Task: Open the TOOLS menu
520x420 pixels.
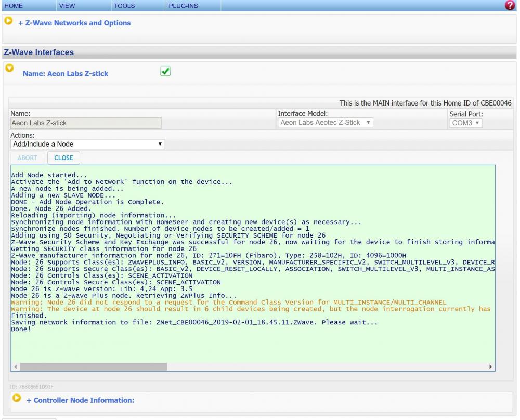Action: (124, 6)
